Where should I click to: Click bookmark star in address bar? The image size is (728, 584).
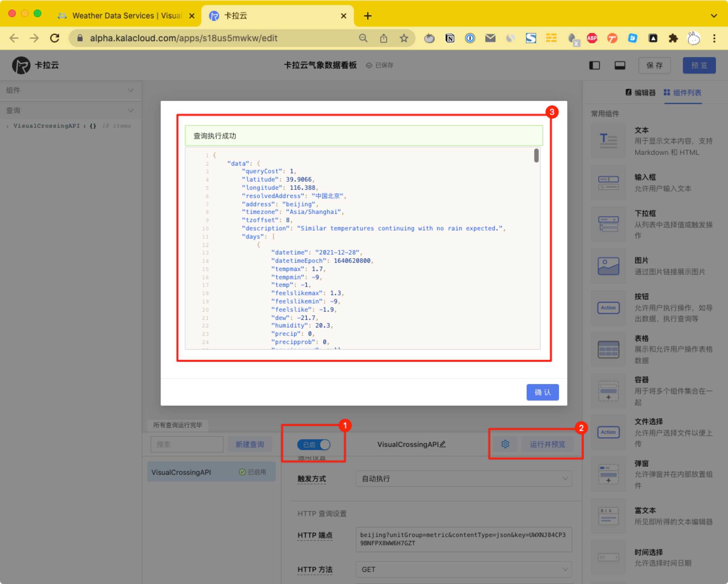click(x=403, y=38)
